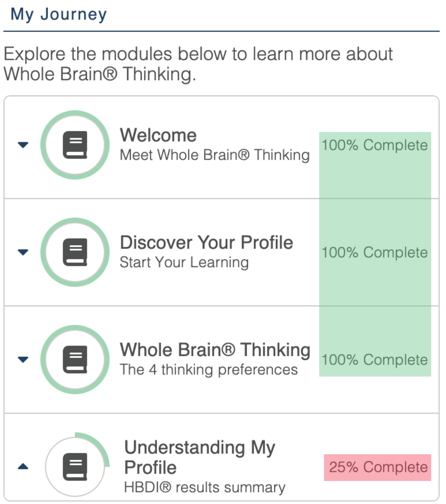This screenshot has width=446, height=504.
Task: Click the Whole Brain Thinking book icon
Action: click(x=75, y=359)
